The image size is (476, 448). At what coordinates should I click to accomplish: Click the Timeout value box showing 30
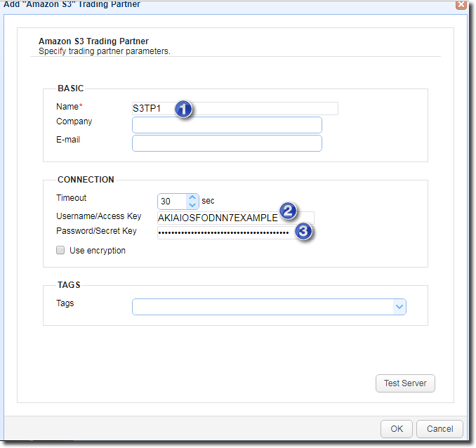point(171,202)
